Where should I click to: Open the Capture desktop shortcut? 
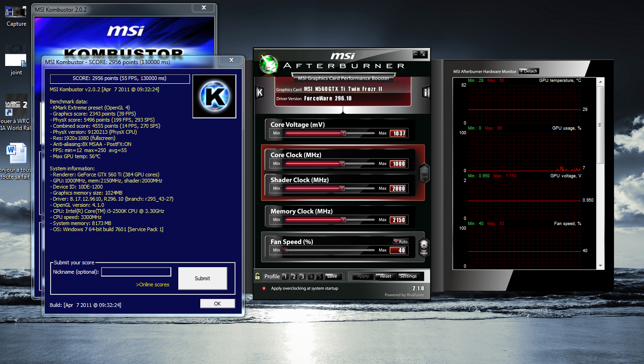pyautogui.click(x=16, y=14)
